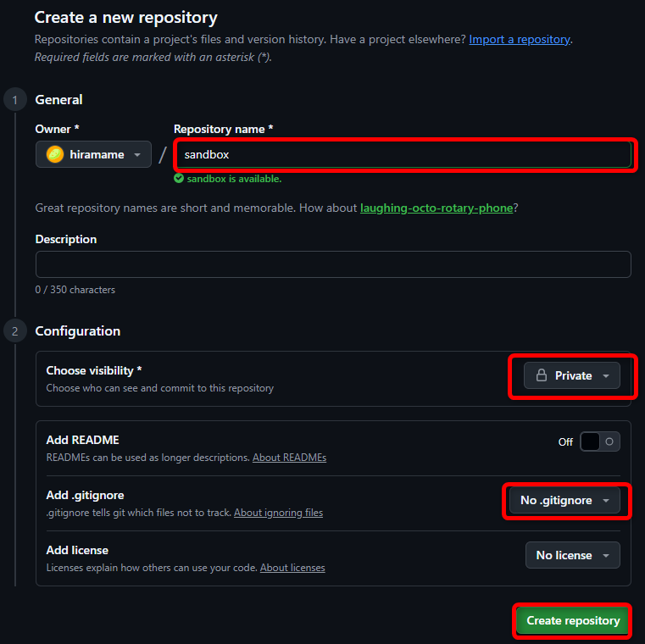Open the Private visibility dropdown
Image resolution: width=645 pixels, height=644 pixels.
pyautogui.click(x=572, y=375)
